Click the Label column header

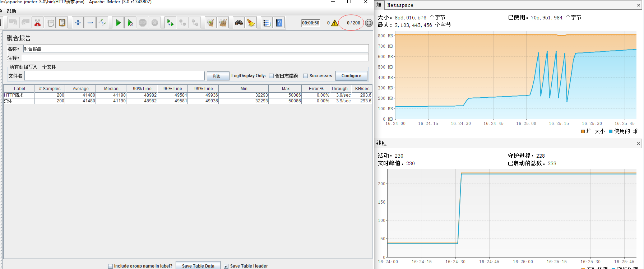(19, 89)
